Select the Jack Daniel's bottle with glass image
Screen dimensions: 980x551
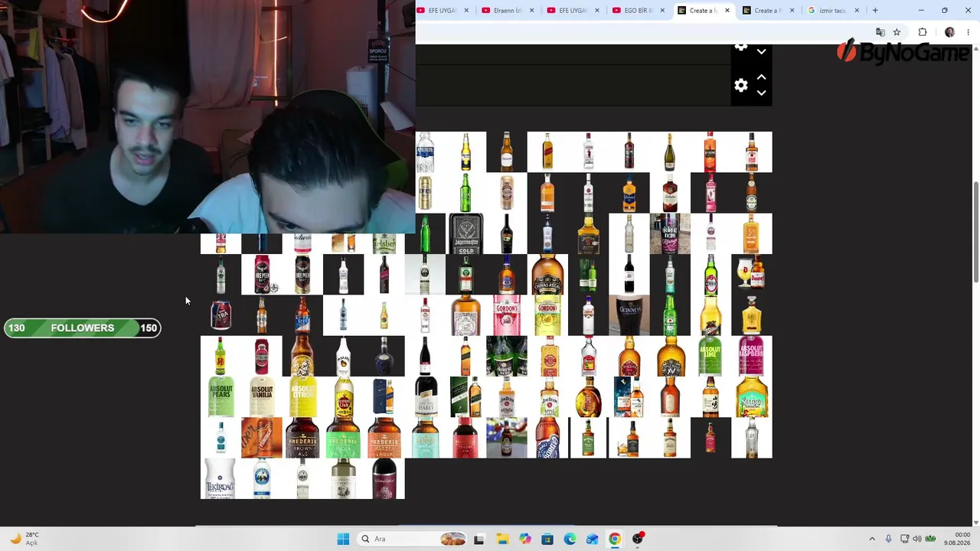(x=629, y=438)
